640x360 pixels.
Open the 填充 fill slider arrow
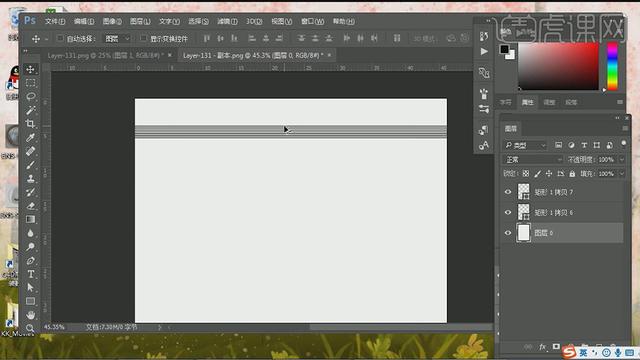(621, 174)
